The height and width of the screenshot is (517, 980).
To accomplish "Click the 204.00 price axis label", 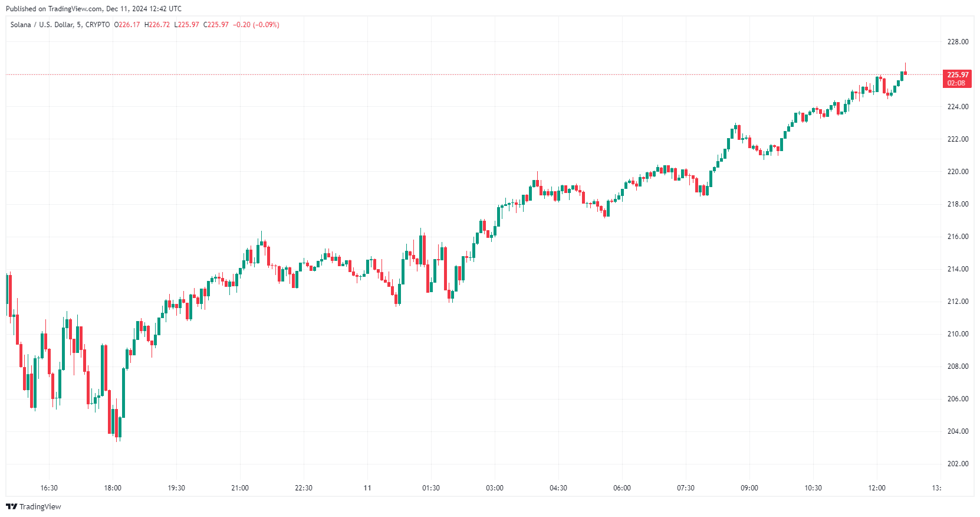I will pyautogui.click(x=958, y=431).
